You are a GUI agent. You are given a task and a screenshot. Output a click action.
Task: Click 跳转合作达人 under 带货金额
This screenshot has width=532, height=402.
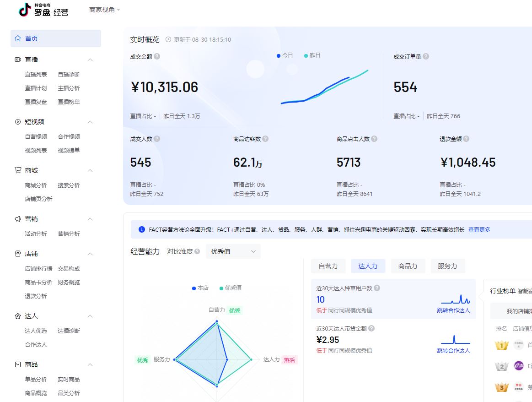tap(453, 350)
